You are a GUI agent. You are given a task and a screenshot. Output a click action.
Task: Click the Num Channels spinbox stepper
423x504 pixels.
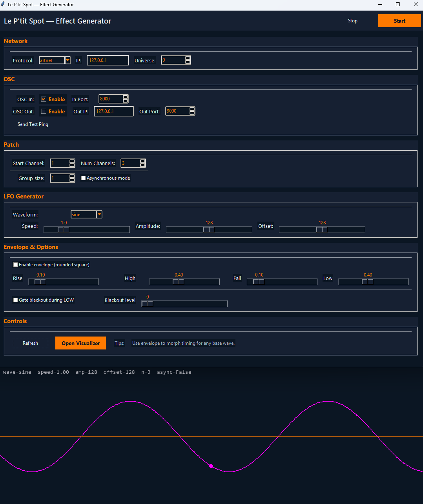(x=143, y=163)
